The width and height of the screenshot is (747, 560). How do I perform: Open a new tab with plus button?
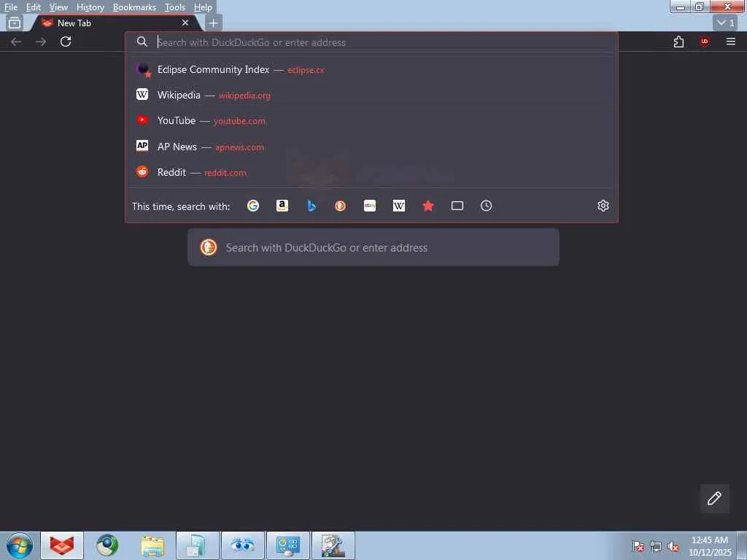click(214, 23)
